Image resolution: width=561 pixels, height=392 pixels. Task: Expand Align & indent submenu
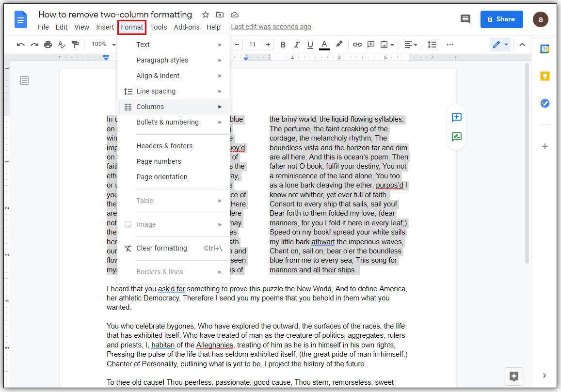coord(174,76)
